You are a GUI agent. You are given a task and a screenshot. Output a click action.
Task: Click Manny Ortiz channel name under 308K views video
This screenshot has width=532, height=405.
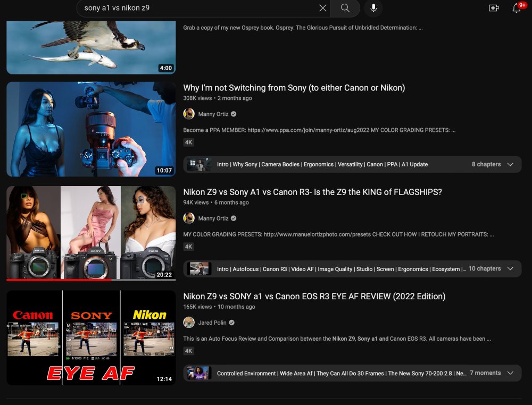[x=213, y=114]
